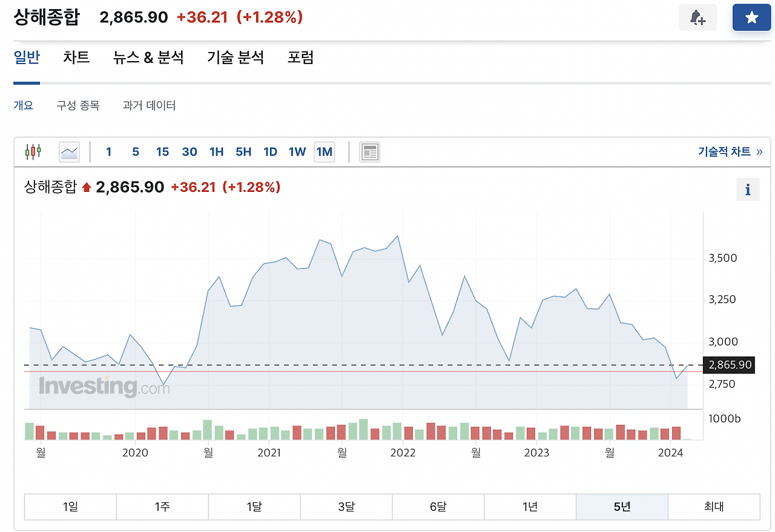775x532 pixels.
Task: Set the chart interval to 1 minute
Action: click(x=109, y=152)
